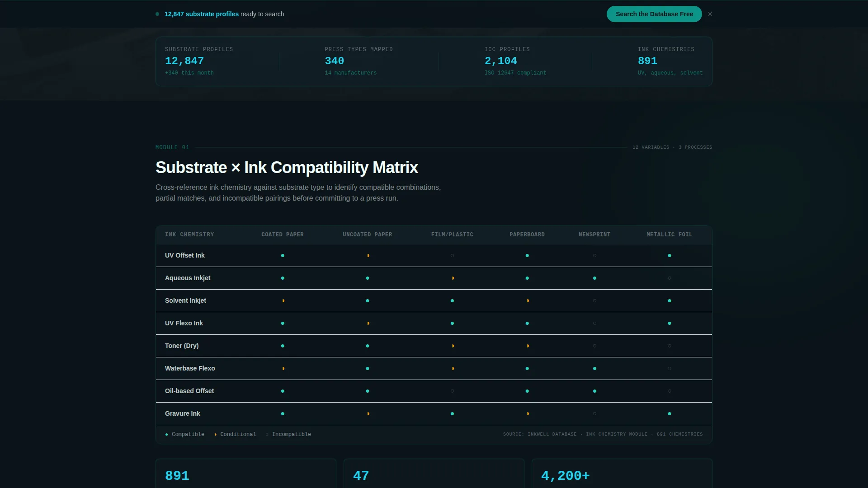
Task: Click the 4,200+ stat card
Action: [x=622, y=474]
